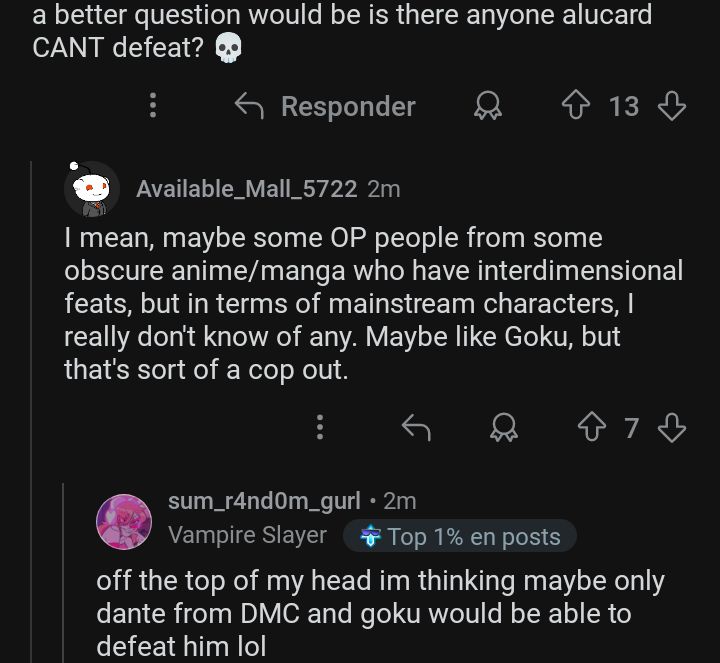This screenshot has width=720, height=663.
Task: Click Responder to reply to top comment
Action: coord(325,106)
